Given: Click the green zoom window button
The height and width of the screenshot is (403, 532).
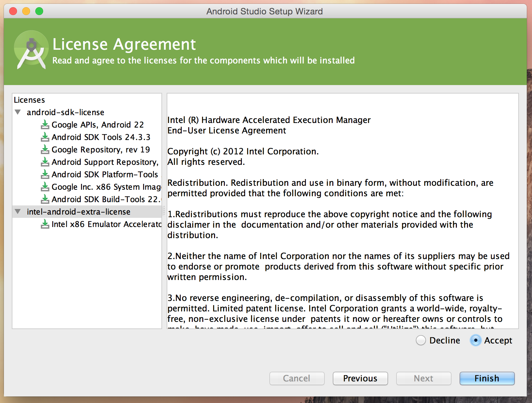Looking at the screenshot, I should 39,11.
